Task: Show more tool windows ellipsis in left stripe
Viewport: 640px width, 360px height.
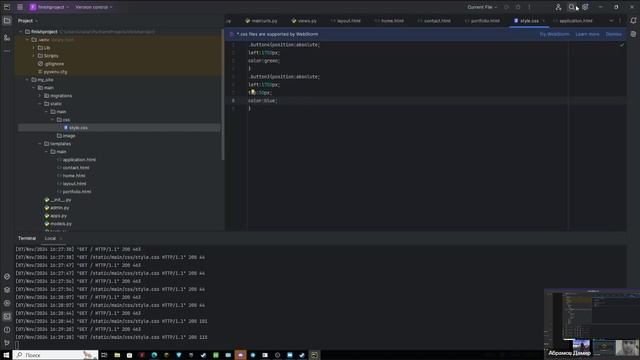Action: point(7,51)
